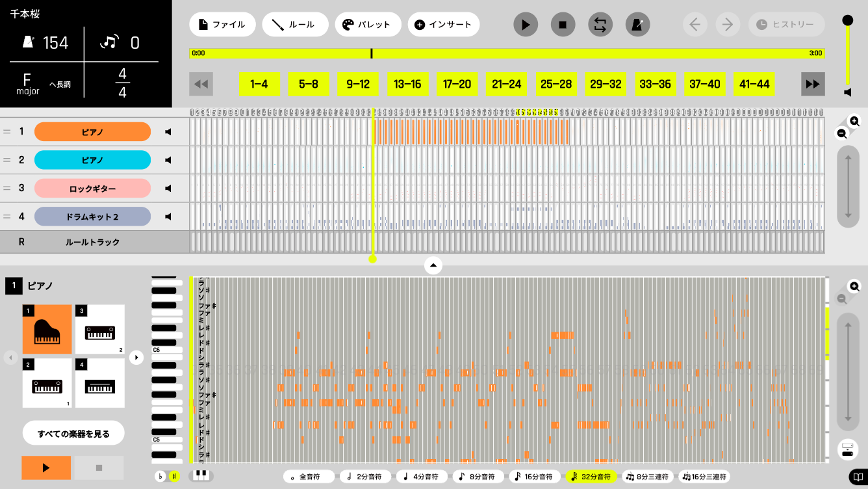Screen dimensions: 868x489
Task: Mute the ドラムキット2 track
Action: [x=168, y=216]
